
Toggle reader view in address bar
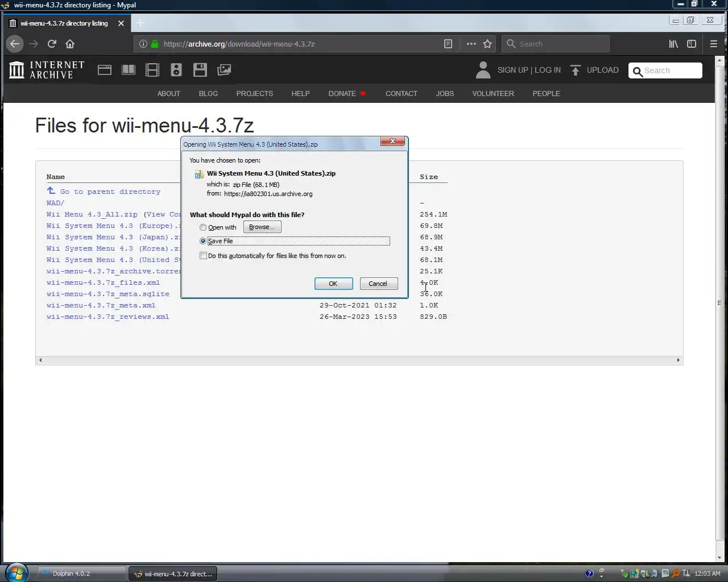tap(448, 44)
